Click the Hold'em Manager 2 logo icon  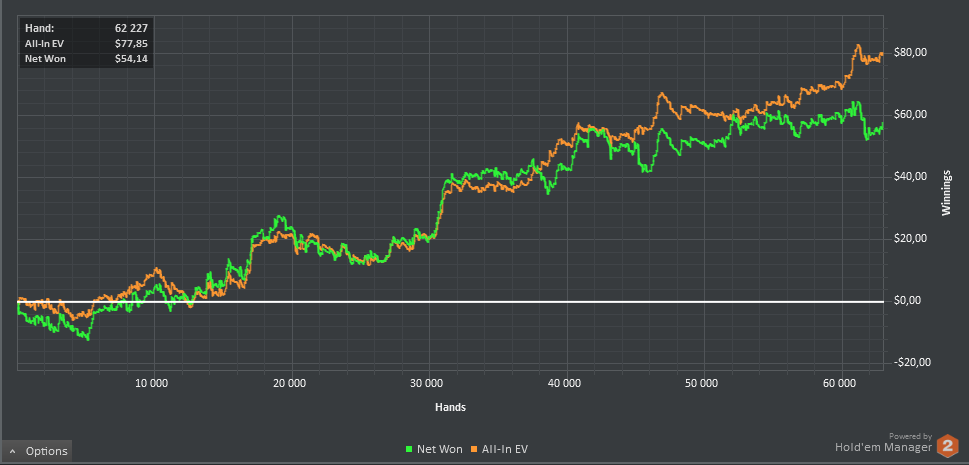(947, 446)
